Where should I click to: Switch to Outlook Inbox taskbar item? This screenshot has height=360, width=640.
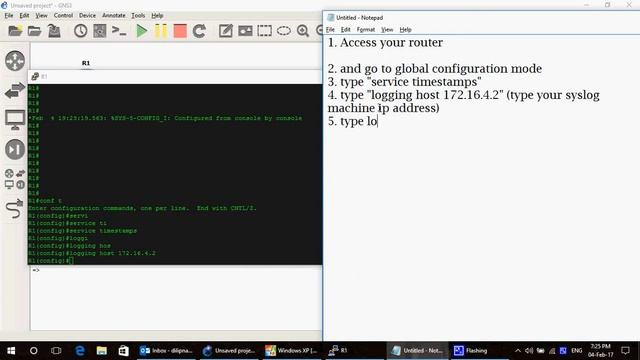pos(166,351)
